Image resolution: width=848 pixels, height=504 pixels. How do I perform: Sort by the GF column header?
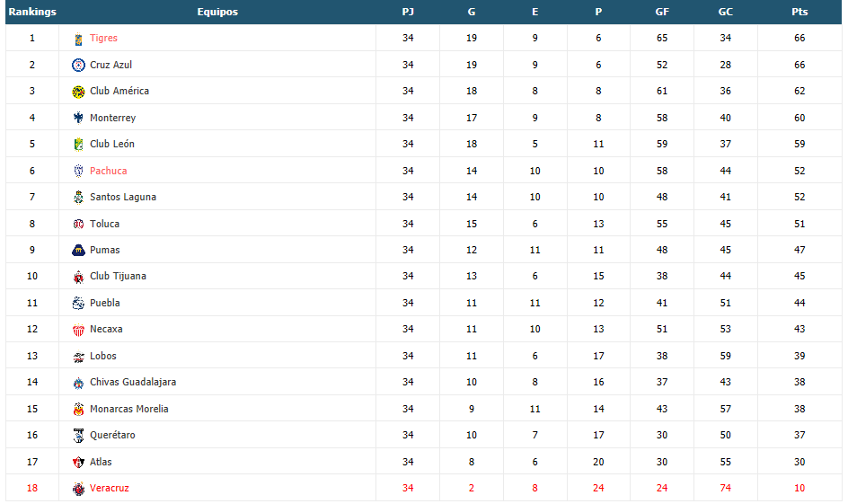click(662, 12)
